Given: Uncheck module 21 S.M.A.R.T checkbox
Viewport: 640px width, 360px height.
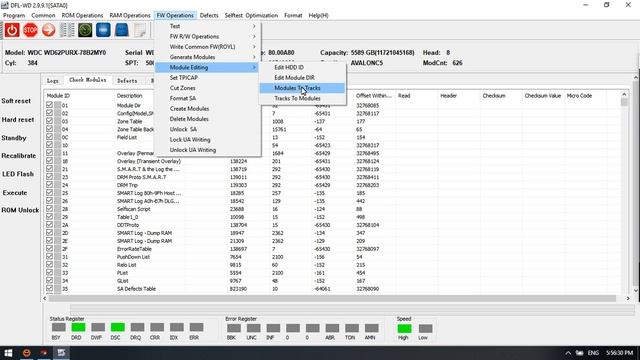Looking at the screenshot, I should (49, 169).
